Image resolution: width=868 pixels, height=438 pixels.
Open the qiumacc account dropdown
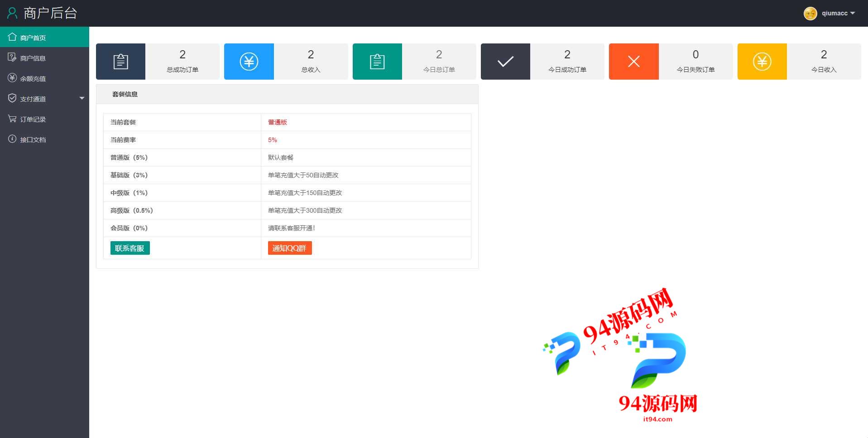(838, 13)
